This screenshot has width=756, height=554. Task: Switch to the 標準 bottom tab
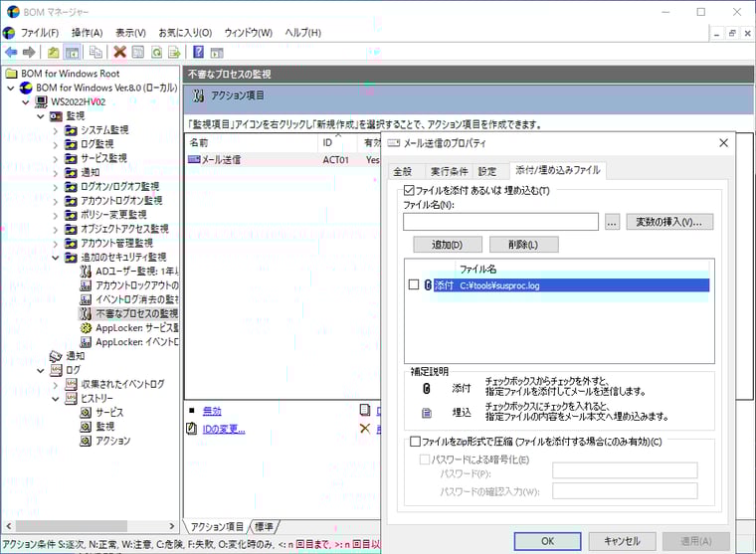tap(264, 526)
